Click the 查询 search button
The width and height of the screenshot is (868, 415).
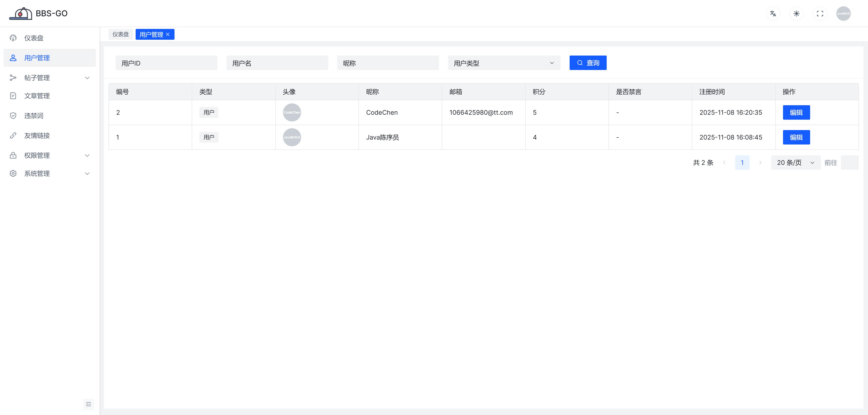(x=588, y=63)
